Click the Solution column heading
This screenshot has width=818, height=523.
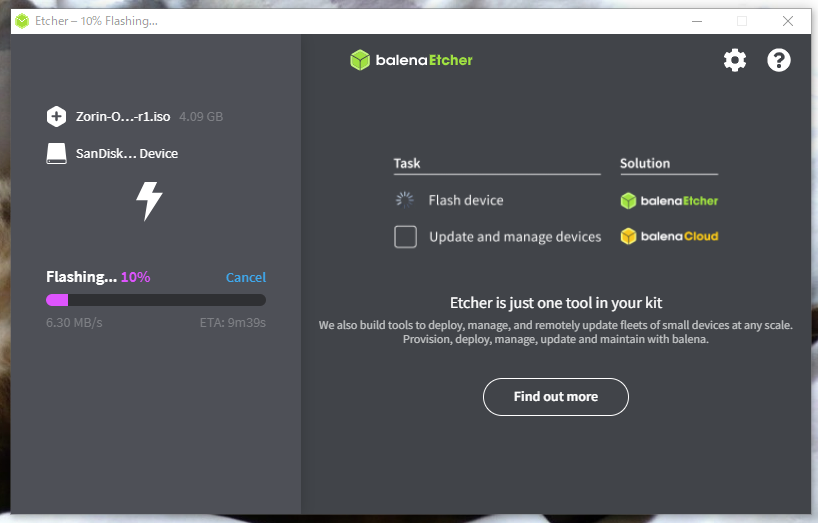[x=645, y=163]
